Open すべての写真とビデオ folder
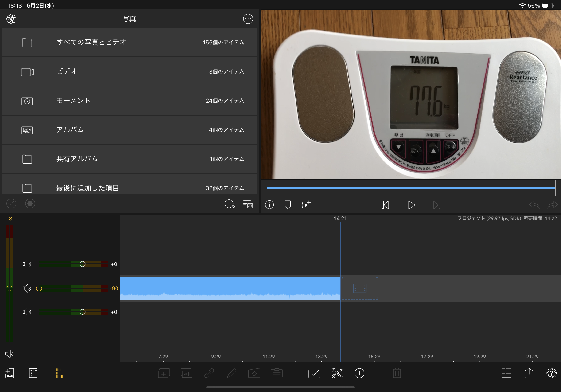This screenshot has height=392, width=561. click(x=129, y=42)
